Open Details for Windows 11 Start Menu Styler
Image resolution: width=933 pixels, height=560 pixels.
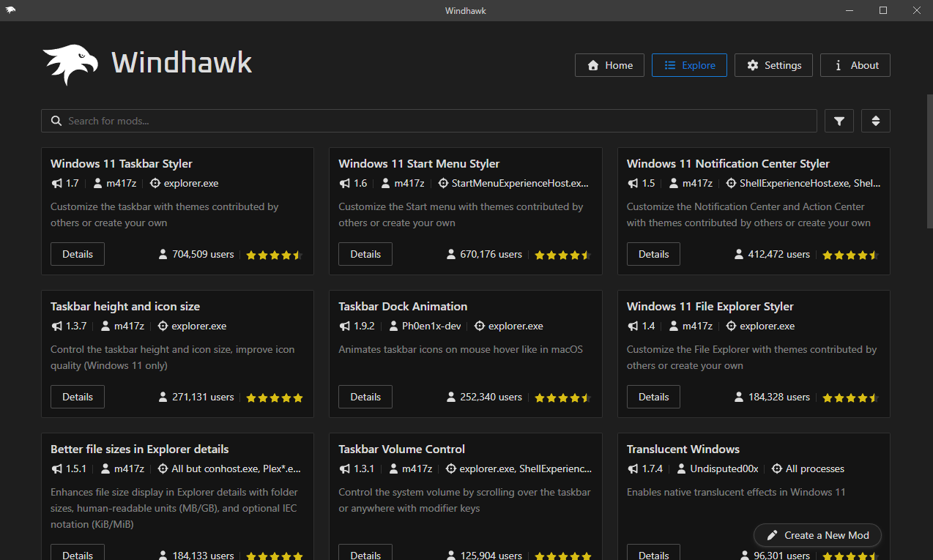point(365,254)
